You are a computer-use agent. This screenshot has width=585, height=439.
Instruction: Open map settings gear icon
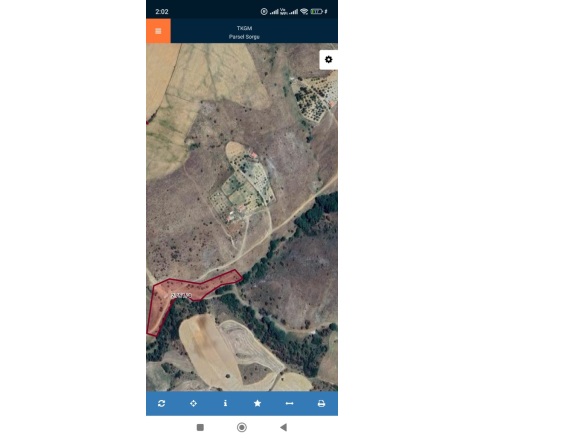[x=328, y=60]
